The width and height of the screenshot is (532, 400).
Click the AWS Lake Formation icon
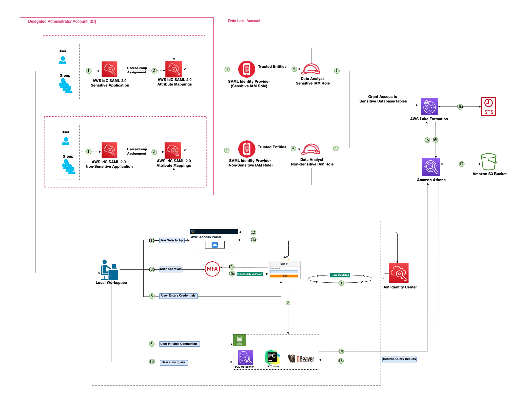[x=429, y=107]
